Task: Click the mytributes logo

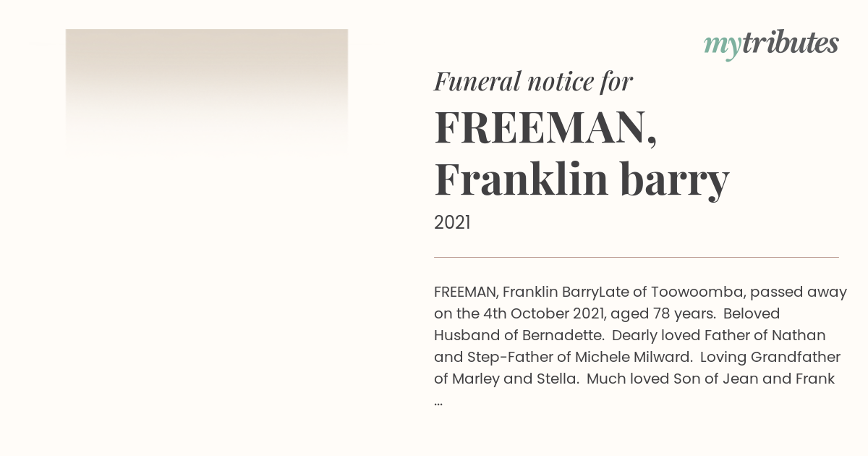Action: tap(771, 44)
